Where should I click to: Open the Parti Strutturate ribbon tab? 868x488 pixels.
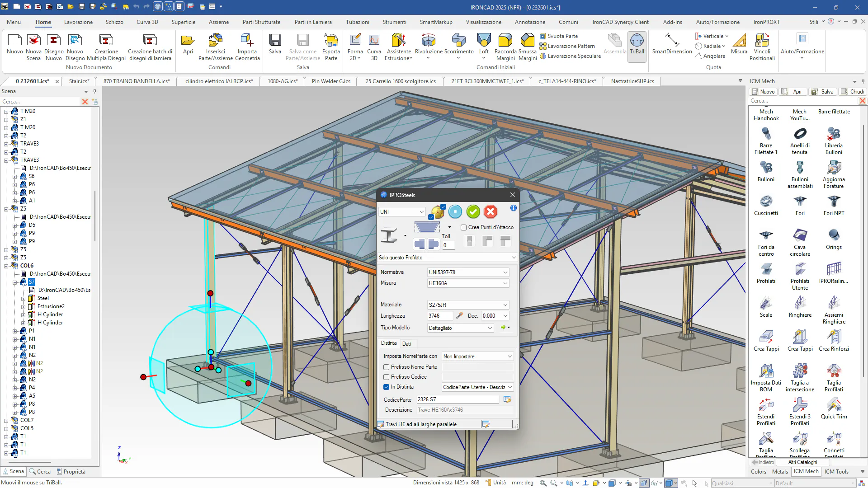point(261,22)
